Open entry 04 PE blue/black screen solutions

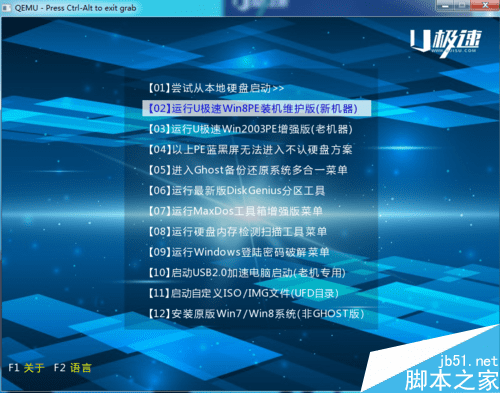tap(250, 150)
